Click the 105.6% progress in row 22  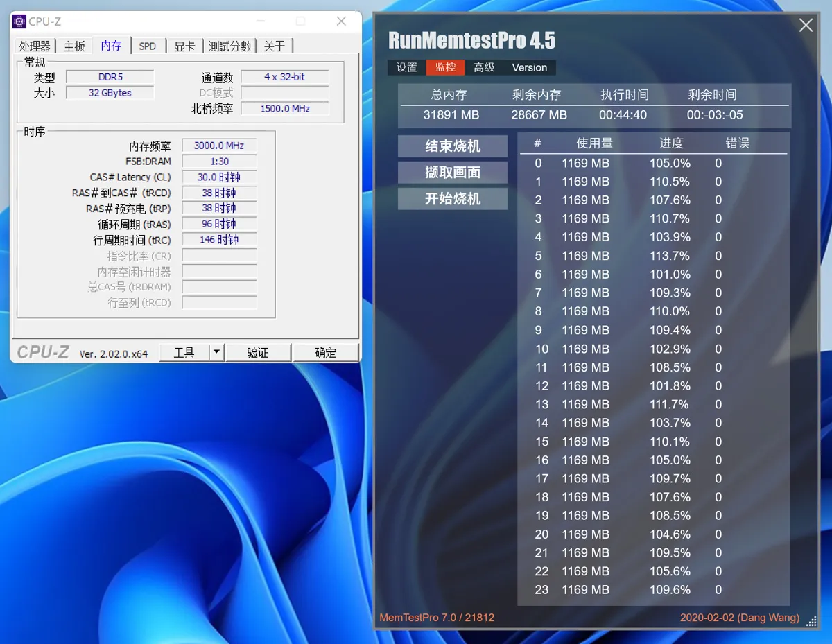(x=670, y=571)
